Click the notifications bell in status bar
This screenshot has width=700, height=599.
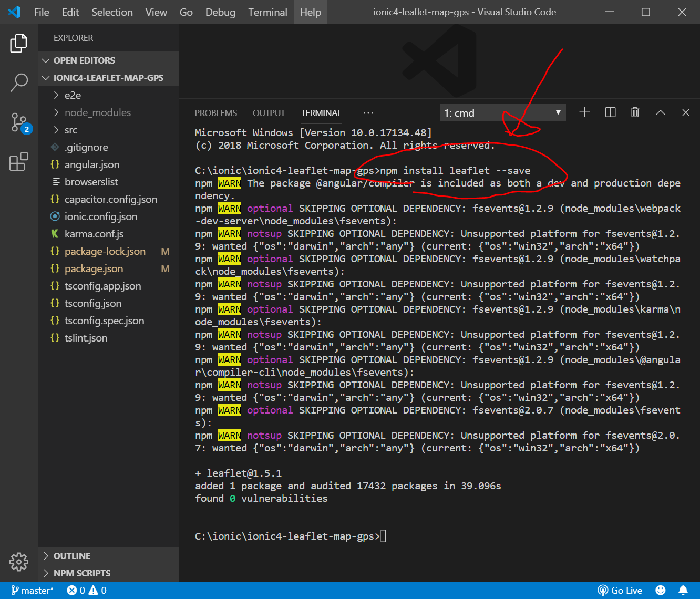pyautogui.click(x=683, y=591)
